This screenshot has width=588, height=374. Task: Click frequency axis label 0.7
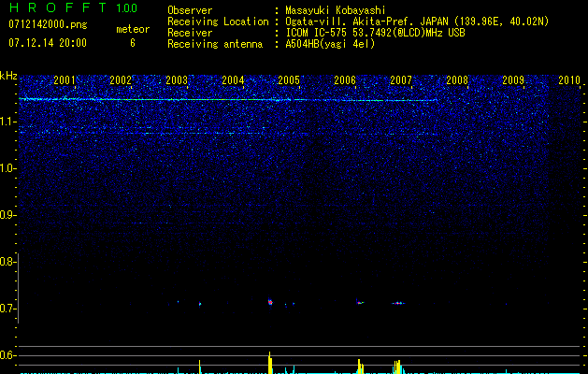coord(7,309)
